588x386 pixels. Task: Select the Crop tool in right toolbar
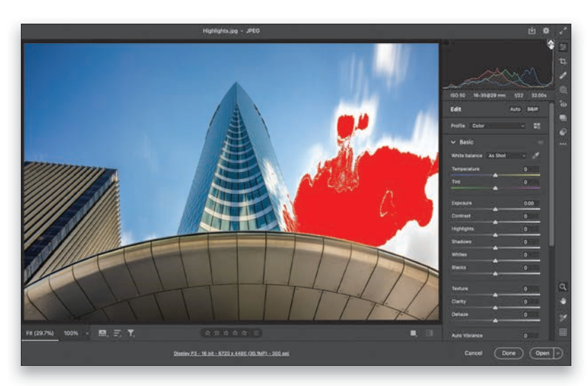coord(563,61)
